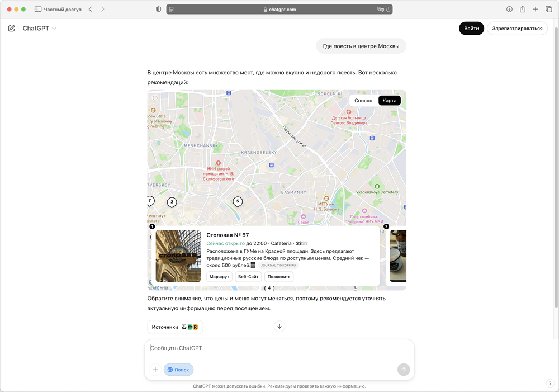This screenshot has width=559, height=392.
Task: Select map pin number 7
Action: pyautogui.click(x=150, y=201)
